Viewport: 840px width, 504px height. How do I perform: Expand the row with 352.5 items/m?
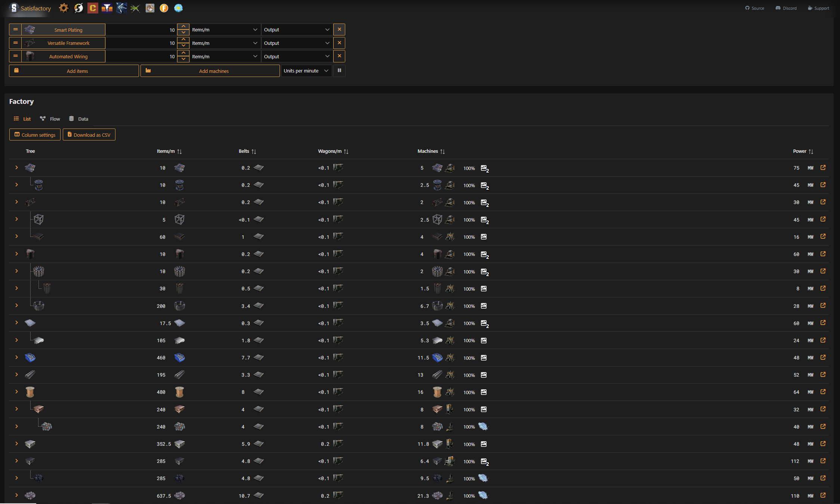pos(16,443)
